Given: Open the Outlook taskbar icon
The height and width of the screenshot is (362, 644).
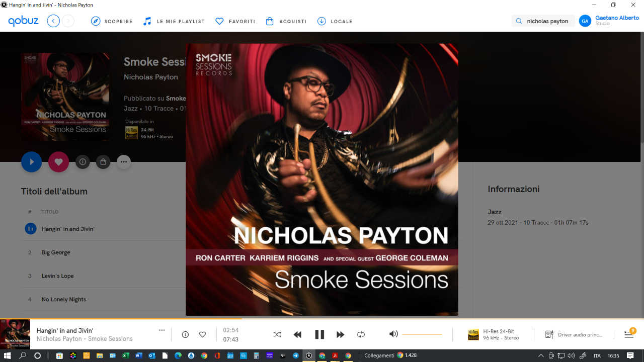Looking at the screenshot, I should [x=152, y=355].
